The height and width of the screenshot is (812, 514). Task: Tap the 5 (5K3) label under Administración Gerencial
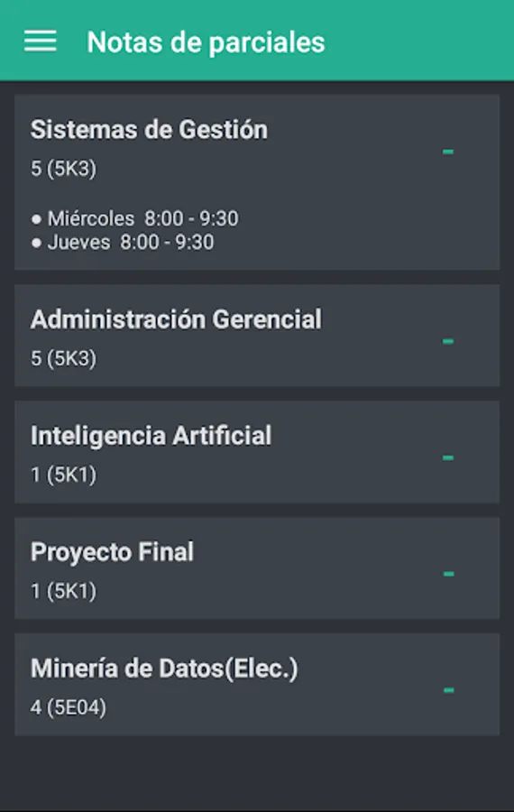(64, 358)
